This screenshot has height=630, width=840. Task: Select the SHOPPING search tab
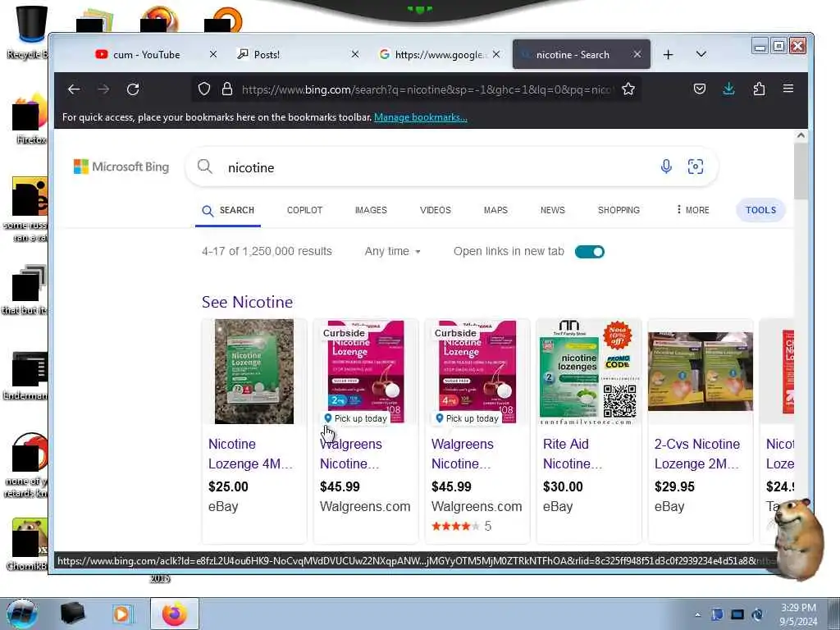point(619,210)
